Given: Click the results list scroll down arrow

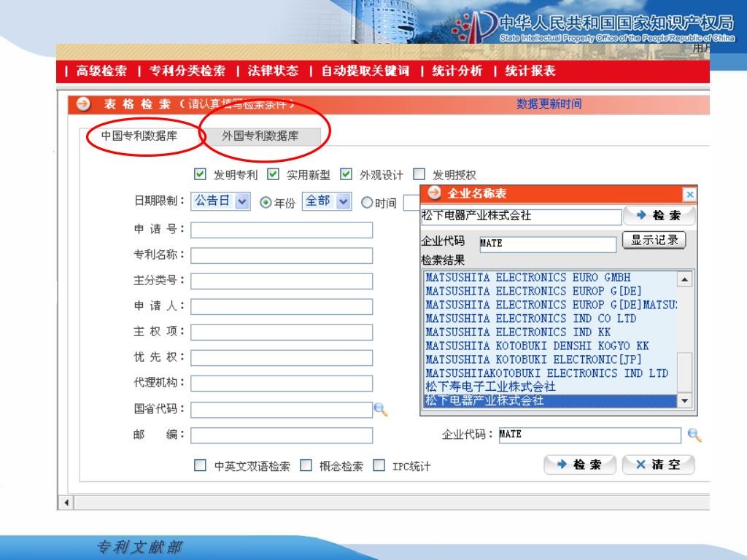Looking at the screenshot, I should (684, 400).
